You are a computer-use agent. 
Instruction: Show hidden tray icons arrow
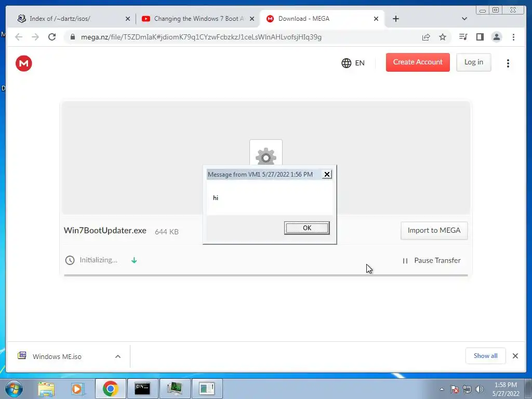[x=442, y=389]
